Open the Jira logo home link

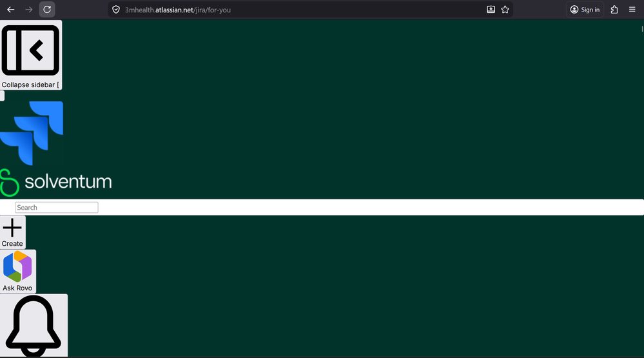pos(32,133)
